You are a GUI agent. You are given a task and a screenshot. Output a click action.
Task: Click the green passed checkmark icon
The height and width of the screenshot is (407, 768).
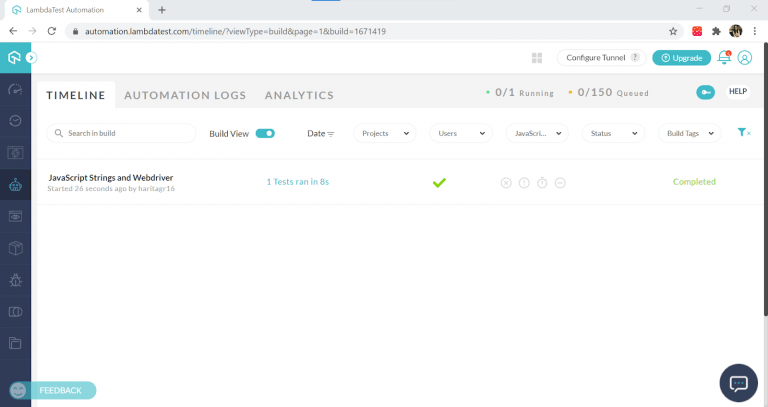pos(439,182)
